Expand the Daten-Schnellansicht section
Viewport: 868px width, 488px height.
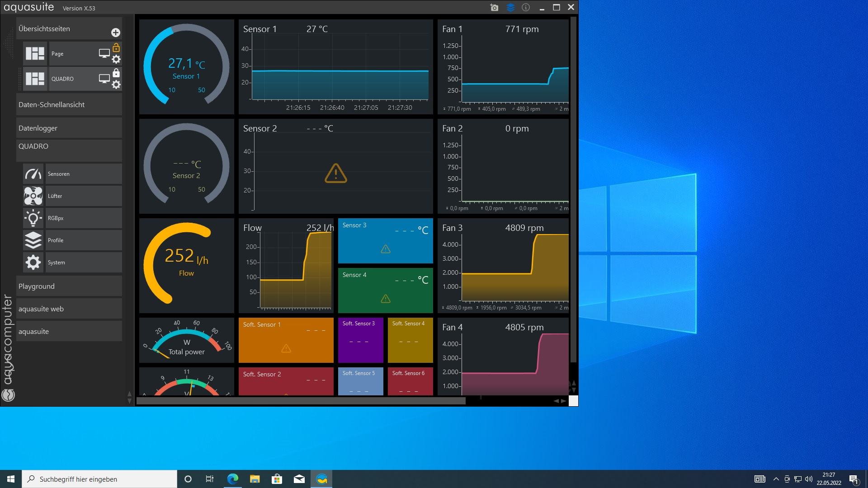click(x=69, y=105)
